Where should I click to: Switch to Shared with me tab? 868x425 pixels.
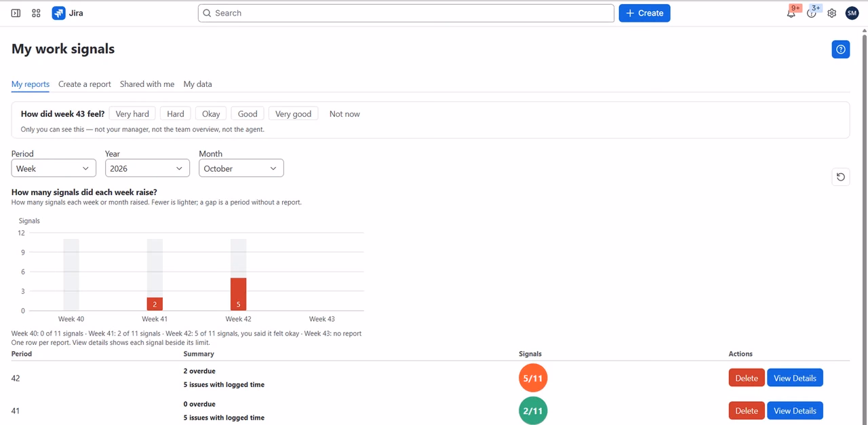[x=147, y=84]
